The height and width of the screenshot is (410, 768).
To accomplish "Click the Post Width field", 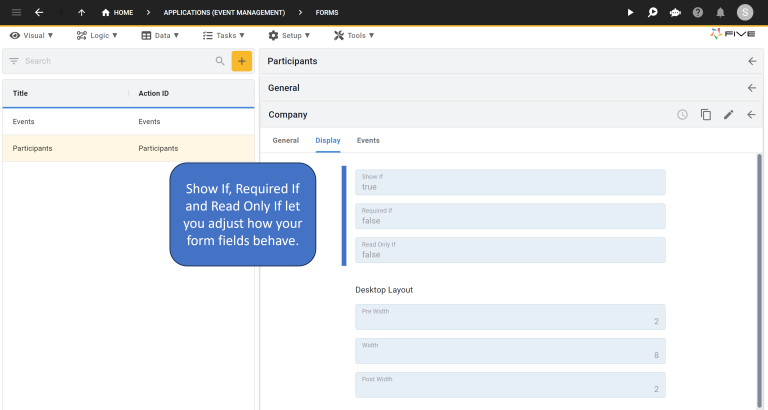I will (x=510, y=385).
